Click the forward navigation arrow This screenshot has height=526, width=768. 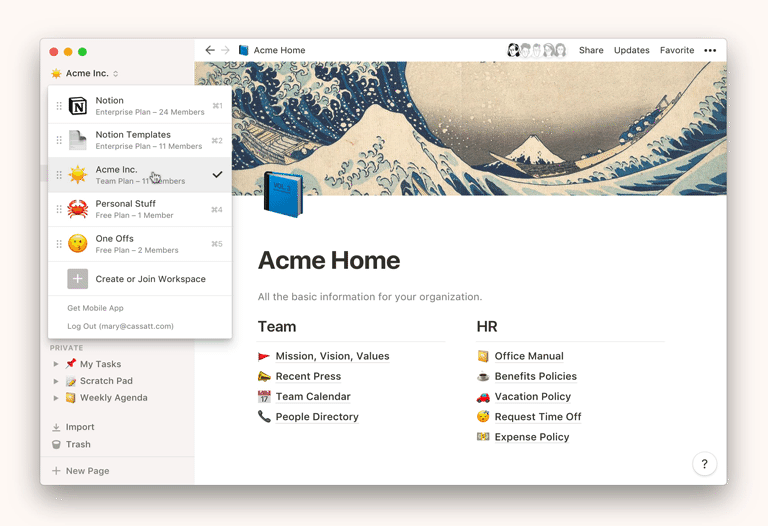click(x=225, y=50)
